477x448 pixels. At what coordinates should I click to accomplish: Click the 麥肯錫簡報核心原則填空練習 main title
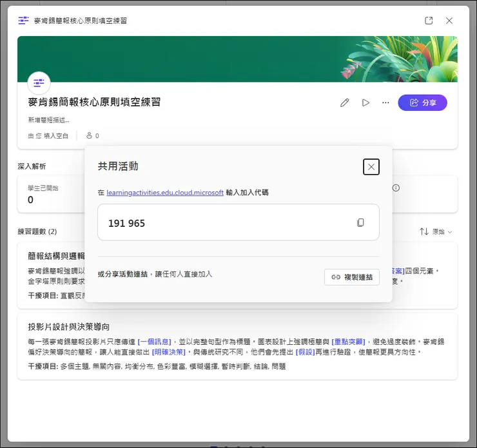[94, 102]
